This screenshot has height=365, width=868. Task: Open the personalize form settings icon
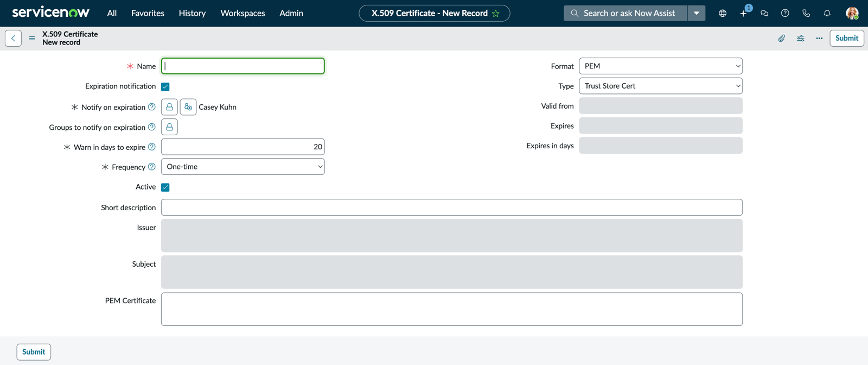point(801,38)
